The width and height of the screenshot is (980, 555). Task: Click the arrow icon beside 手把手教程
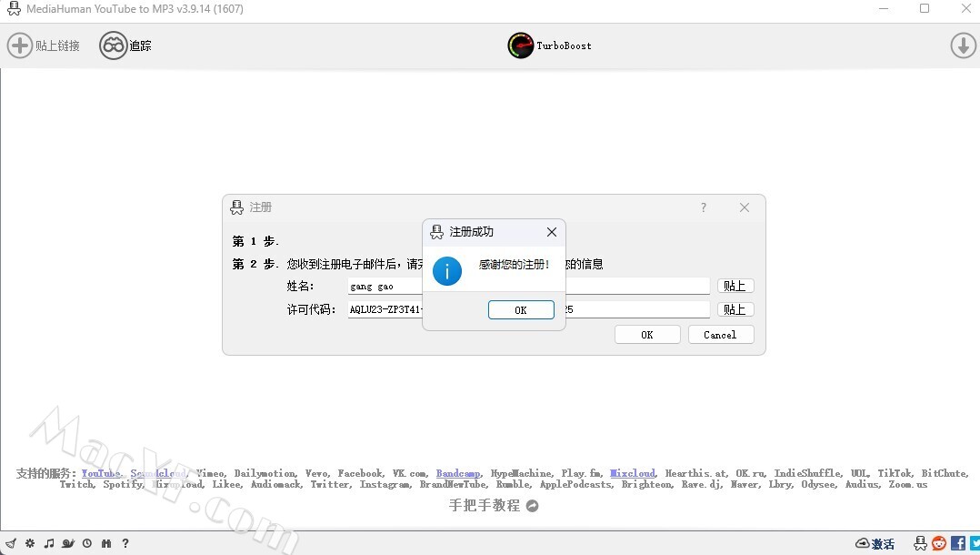pyautogui.click(x=533, y=506)
